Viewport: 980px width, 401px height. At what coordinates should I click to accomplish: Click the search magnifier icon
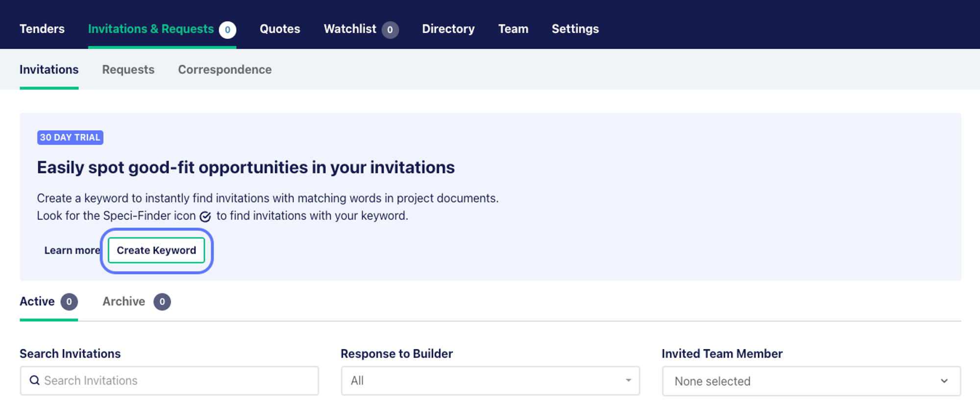point(34,380)
